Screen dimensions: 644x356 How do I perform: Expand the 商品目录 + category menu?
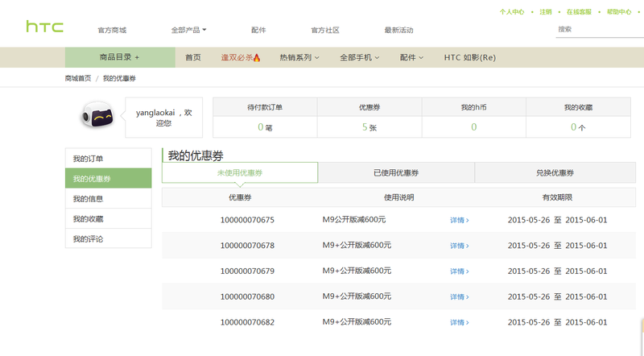pyautogui.click(x=120, y=57)
